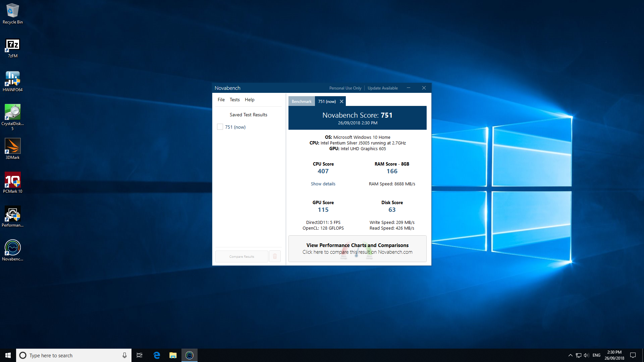Select the 751 (now) tab
The width and height of the screenshot is (644, 362).
tap(327, 102)
